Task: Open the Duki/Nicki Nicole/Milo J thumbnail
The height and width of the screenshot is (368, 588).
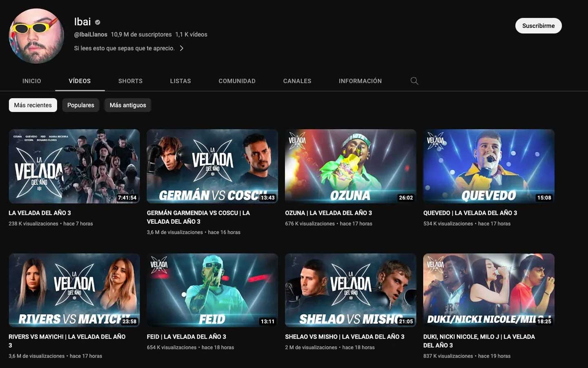Action: click(489, 290)
